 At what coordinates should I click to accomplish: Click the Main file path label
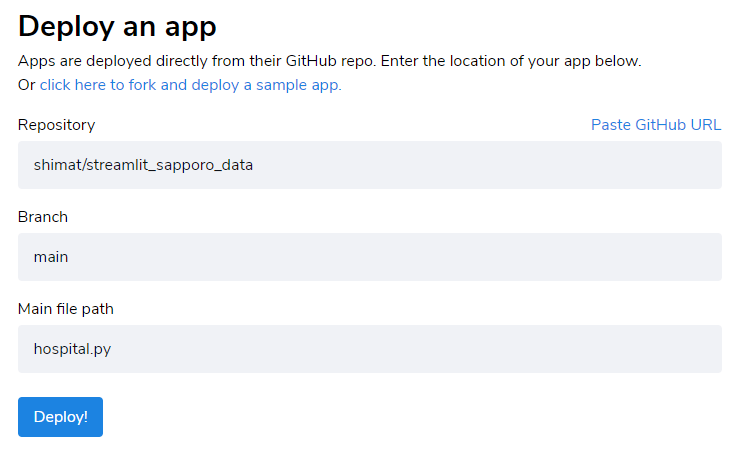[x=66, y=309]
